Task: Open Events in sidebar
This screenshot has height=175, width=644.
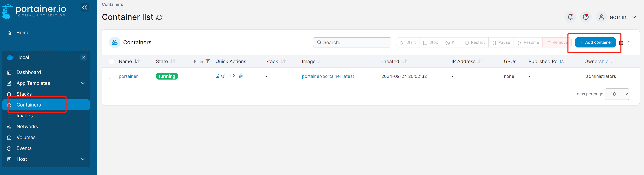Action: click(24, 148)
